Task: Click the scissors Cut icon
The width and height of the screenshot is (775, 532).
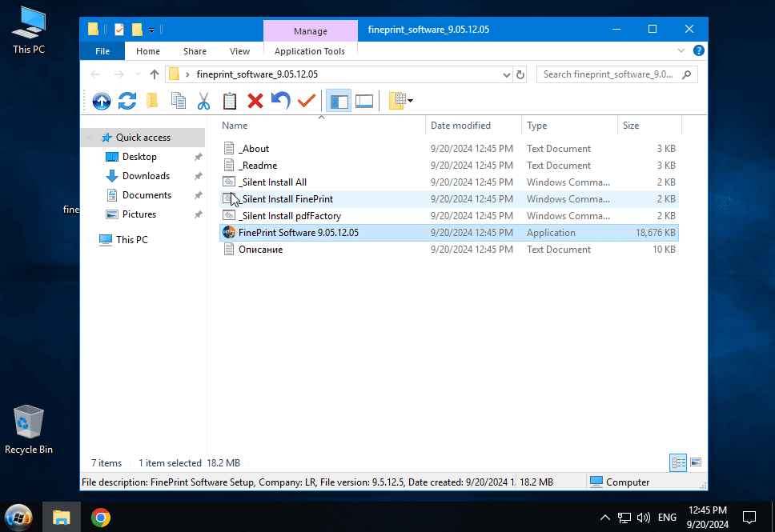Action: tap(203, 101)
